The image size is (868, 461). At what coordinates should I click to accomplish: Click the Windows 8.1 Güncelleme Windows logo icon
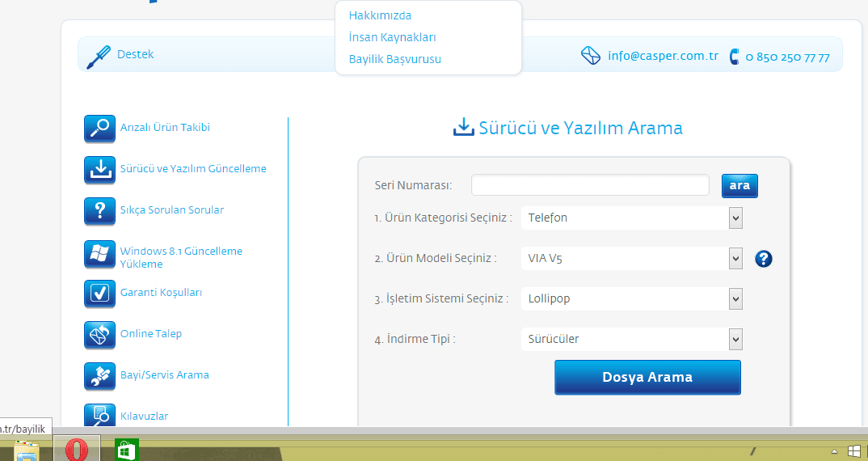click(x=99, y=254)
